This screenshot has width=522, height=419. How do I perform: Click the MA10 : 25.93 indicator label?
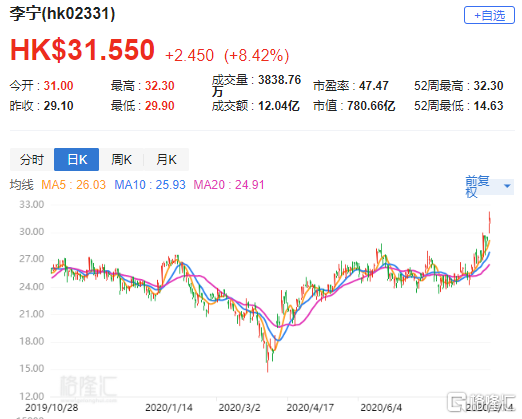(150, 184)
